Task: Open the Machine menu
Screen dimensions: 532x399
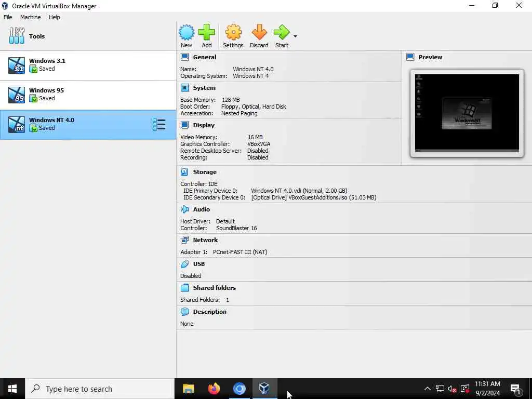Action: pos(31,17)
